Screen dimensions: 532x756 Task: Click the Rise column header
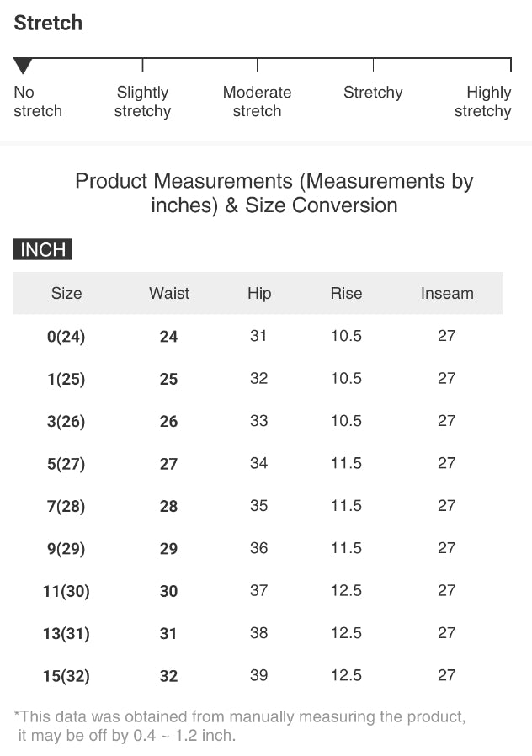click(346, 293)
